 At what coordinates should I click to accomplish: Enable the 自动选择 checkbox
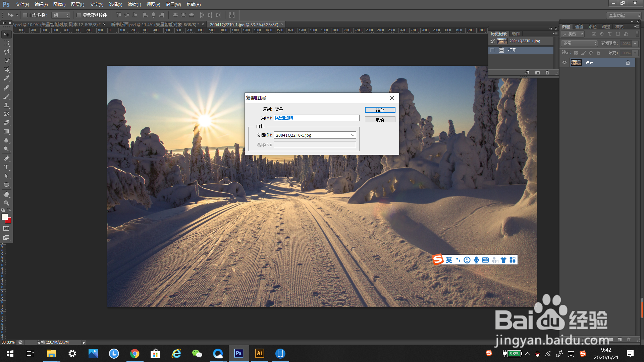pos(25,15)
